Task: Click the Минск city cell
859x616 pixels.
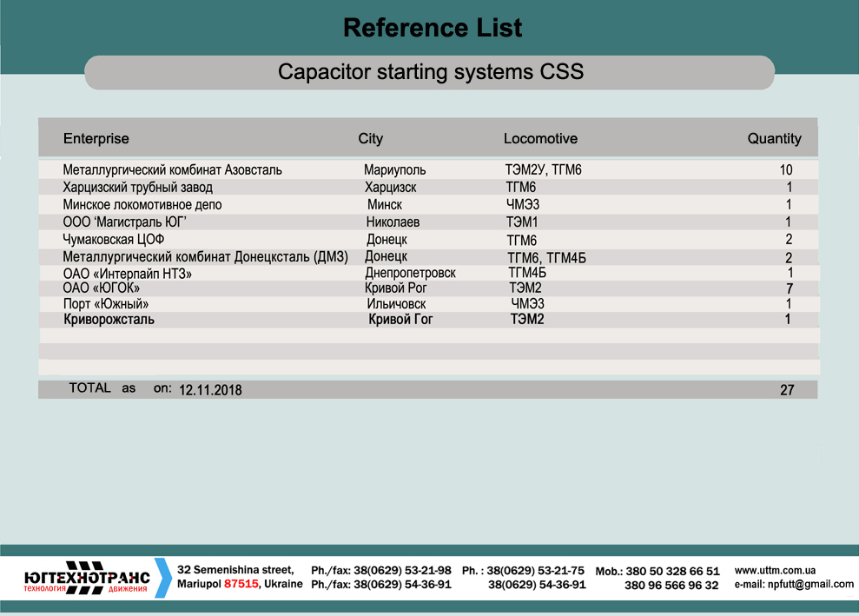Action: click(385, 205)
